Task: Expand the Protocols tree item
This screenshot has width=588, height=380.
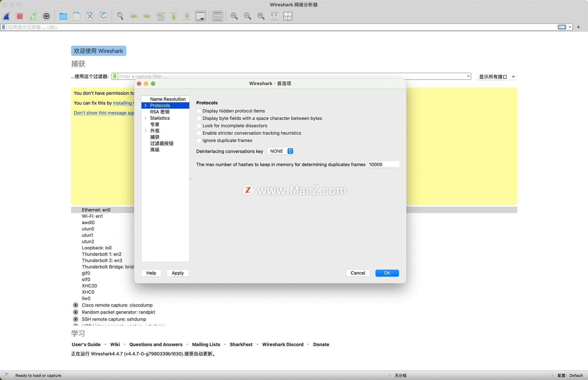Action: click(145, 105)
